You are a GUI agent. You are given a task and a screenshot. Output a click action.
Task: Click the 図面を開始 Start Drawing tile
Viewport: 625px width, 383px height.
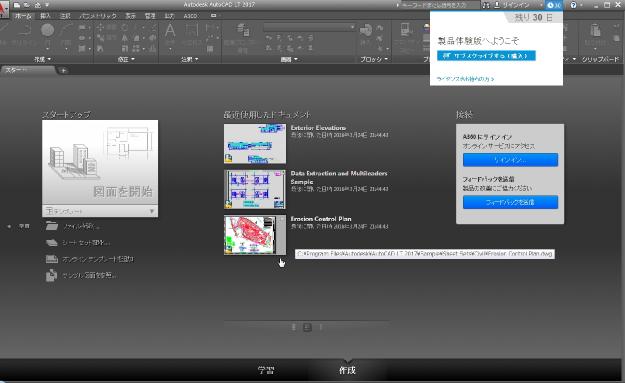(100, 163)
